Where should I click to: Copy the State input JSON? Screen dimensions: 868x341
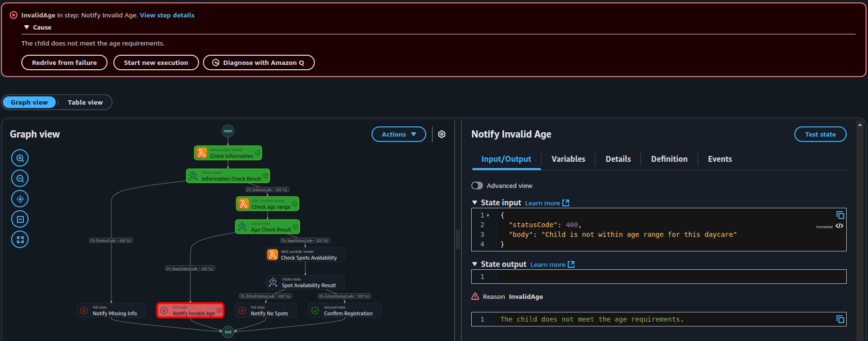[840, 215]
